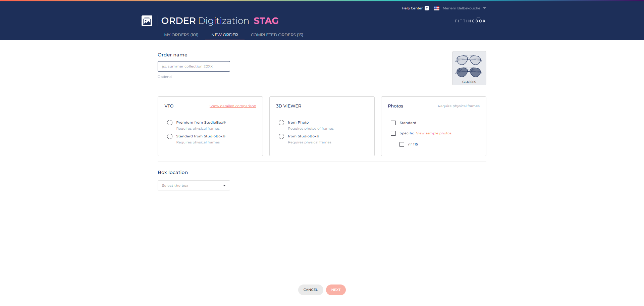Image resolution: width=644 pixels, height=306 pixels.
Task: Select the Glasses product type thumbnail
Action: [469, 68]
